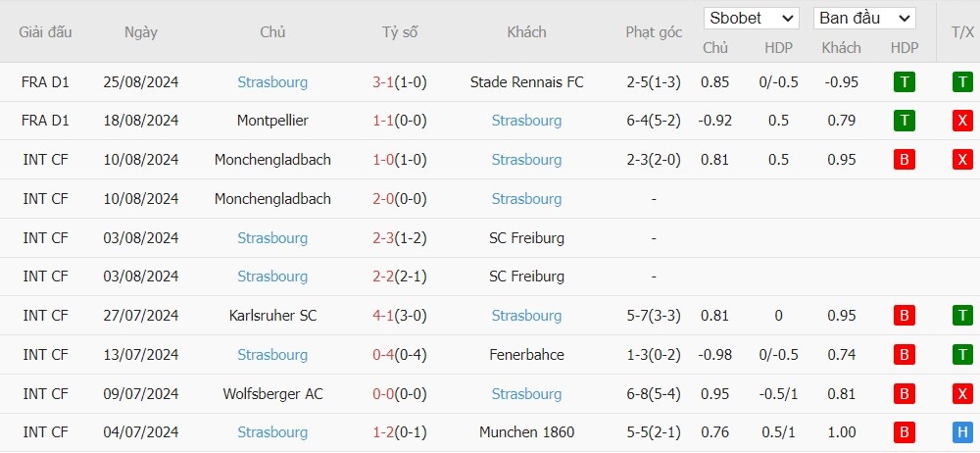Select the Tỷ số column header
Image resolution: width=980 pixels, height=453 pixels.
pos(400,32)
